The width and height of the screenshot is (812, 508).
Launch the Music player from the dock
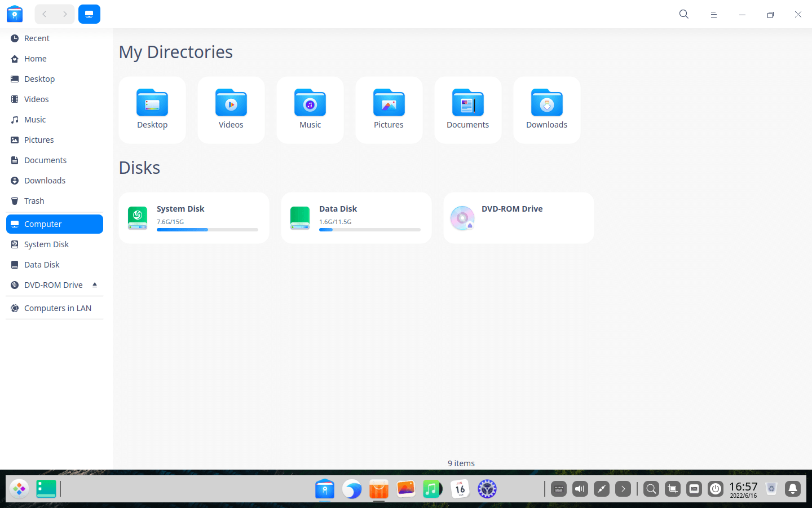pos(433,489)
